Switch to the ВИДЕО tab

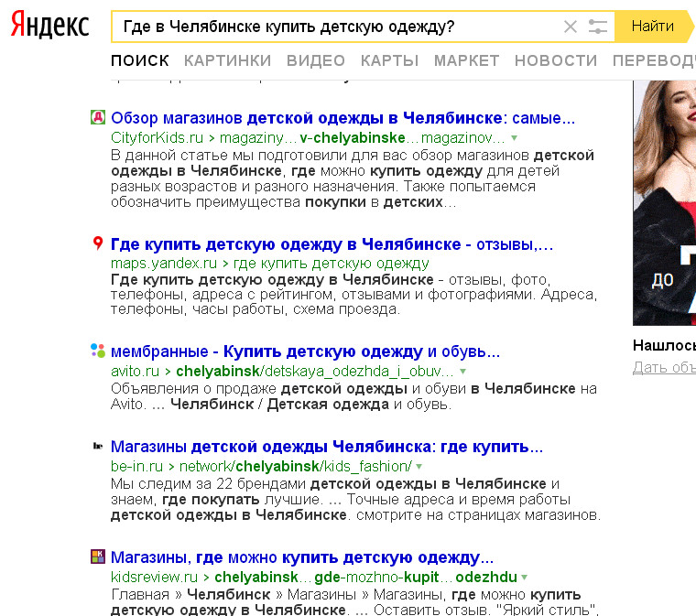[316, 60]
